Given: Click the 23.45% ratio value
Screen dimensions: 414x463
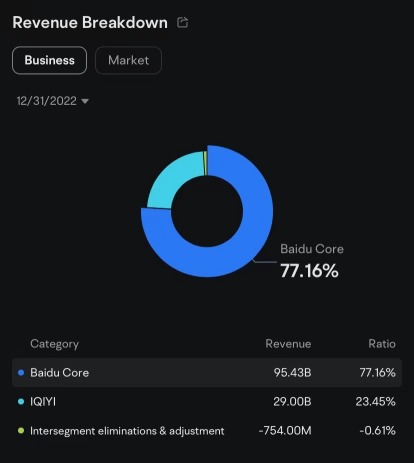Looking at the screenshot, I should [376, 402].
